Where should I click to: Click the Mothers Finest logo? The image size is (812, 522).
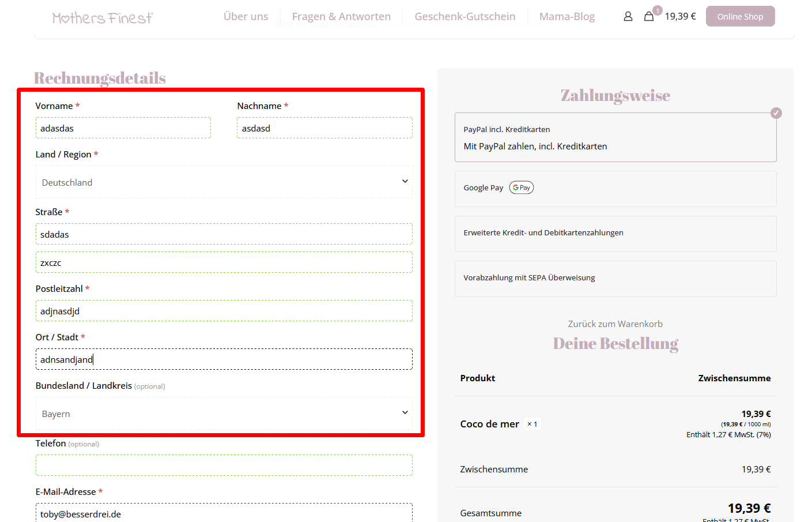tap(103, 18)
